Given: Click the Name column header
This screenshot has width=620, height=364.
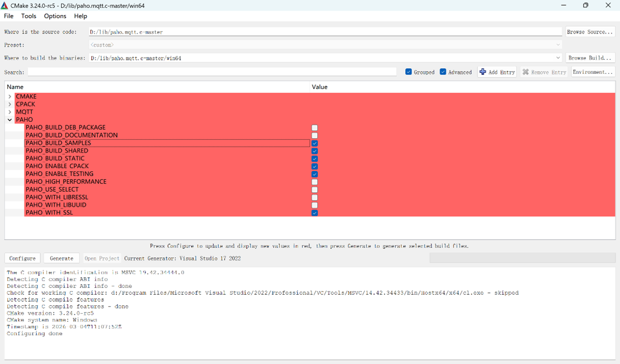Looking at the screenshot, I should [157, 87].
